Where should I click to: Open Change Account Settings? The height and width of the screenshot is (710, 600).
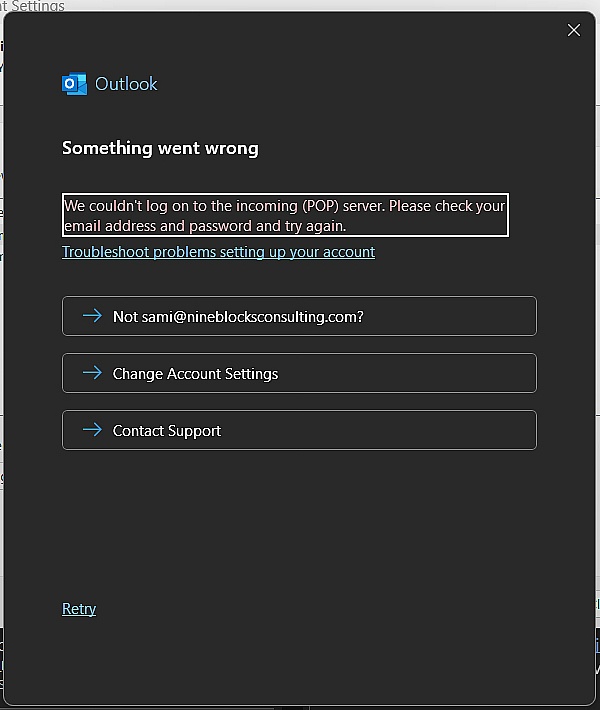(x=299, y=373)
